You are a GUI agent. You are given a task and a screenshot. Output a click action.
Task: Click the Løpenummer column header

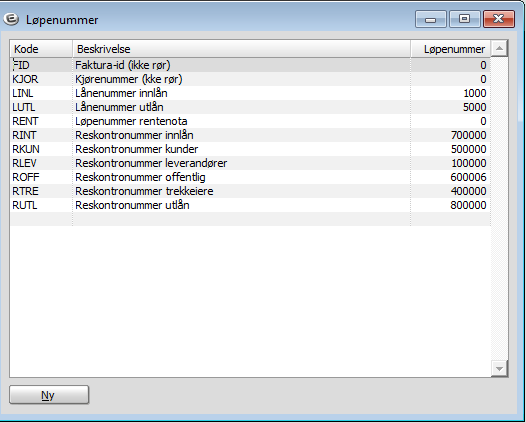[x=451, y=49]
